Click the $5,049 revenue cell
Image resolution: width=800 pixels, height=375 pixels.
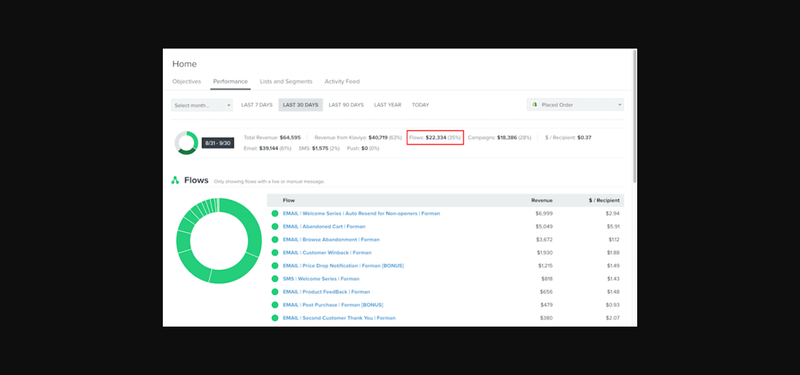[544, 227]
